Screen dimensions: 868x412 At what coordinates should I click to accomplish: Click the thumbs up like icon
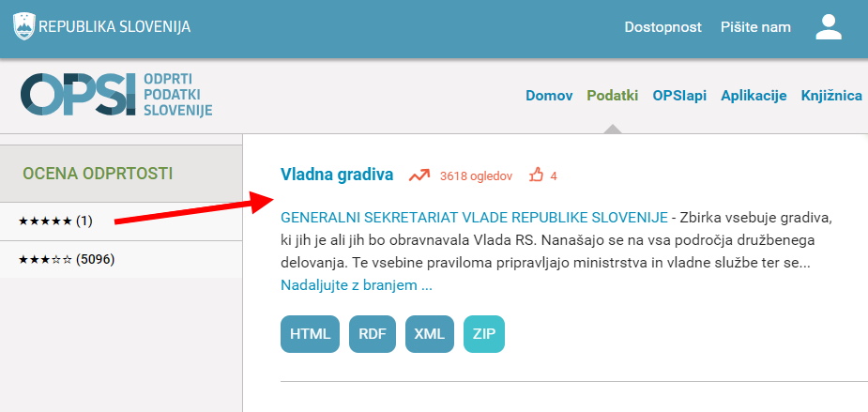pyautogui.click(x=537, y=175)
